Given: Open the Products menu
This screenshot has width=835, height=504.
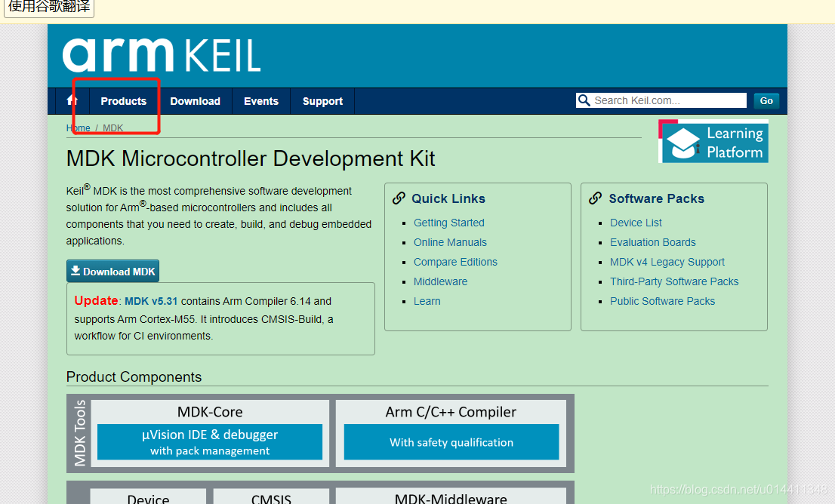Looking at the screenshot, I should (x=124, y=101).
